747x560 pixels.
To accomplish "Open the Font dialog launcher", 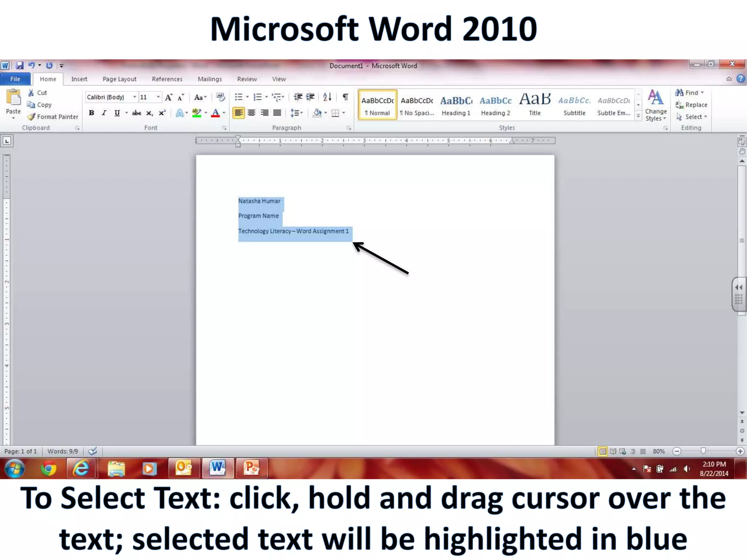I will tap(224, 128).
